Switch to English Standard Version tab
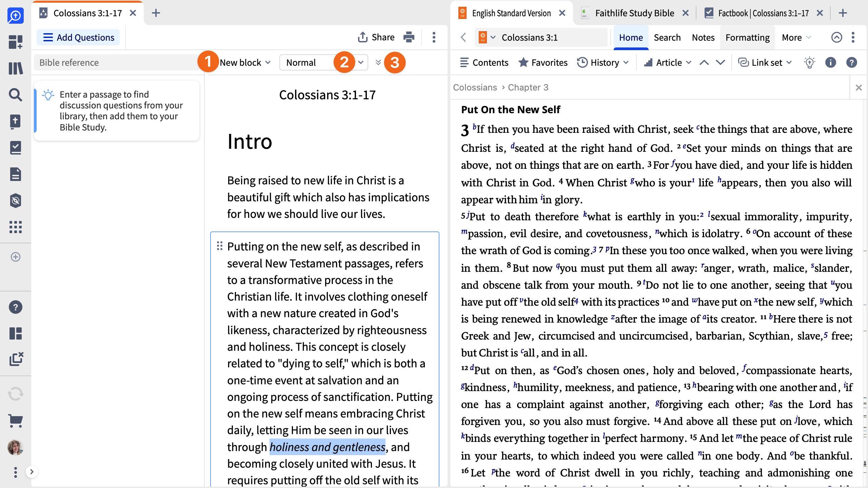 tap(511, 13)
